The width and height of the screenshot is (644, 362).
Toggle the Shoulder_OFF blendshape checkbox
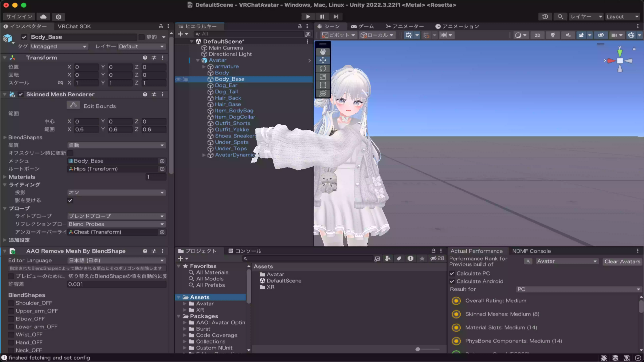pos(11,303)
